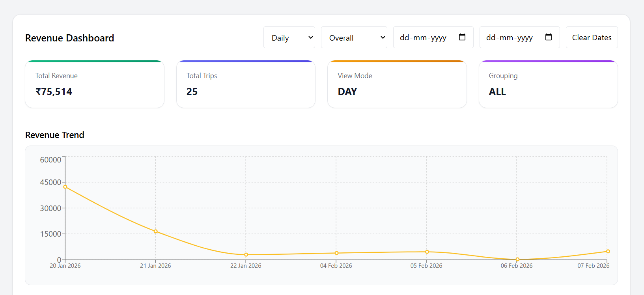Click the Revenue Trend section heading
The height and width of the screenshot is (295, 644).
click(x=54, y=135)
